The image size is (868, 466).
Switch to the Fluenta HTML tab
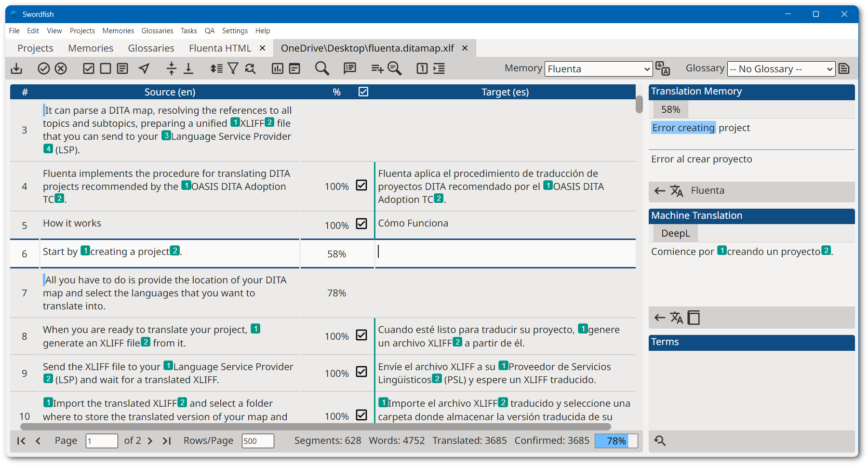(220, 48)
